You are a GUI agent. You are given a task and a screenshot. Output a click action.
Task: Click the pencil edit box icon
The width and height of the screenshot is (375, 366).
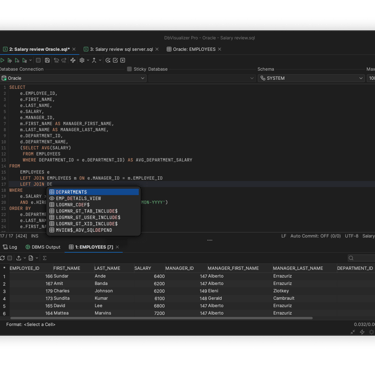click(x=115, y=60)
